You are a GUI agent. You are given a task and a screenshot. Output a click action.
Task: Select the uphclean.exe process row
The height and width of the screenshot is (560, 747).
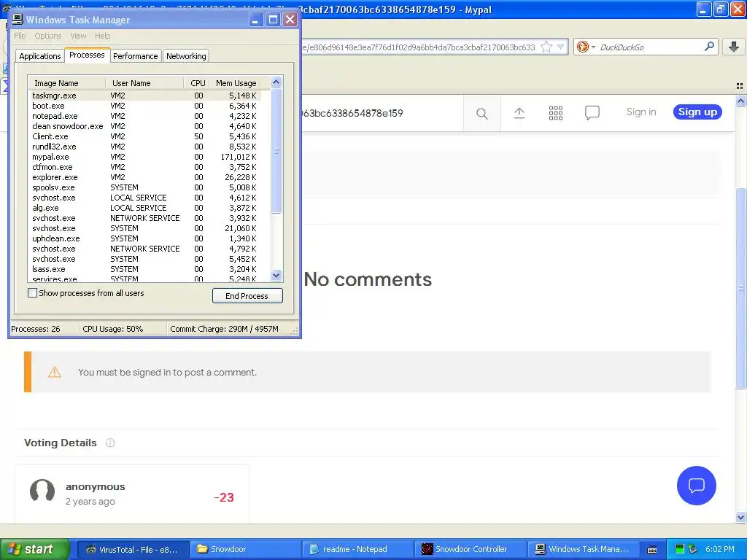[x=145, y=238]
